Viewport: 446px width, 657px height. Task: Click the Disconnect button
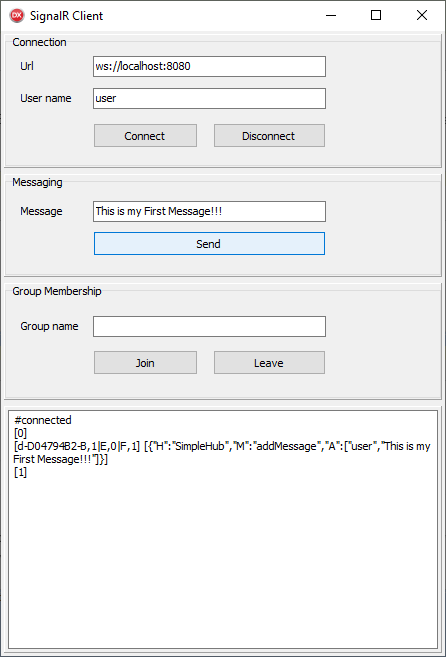pos(269,136)
